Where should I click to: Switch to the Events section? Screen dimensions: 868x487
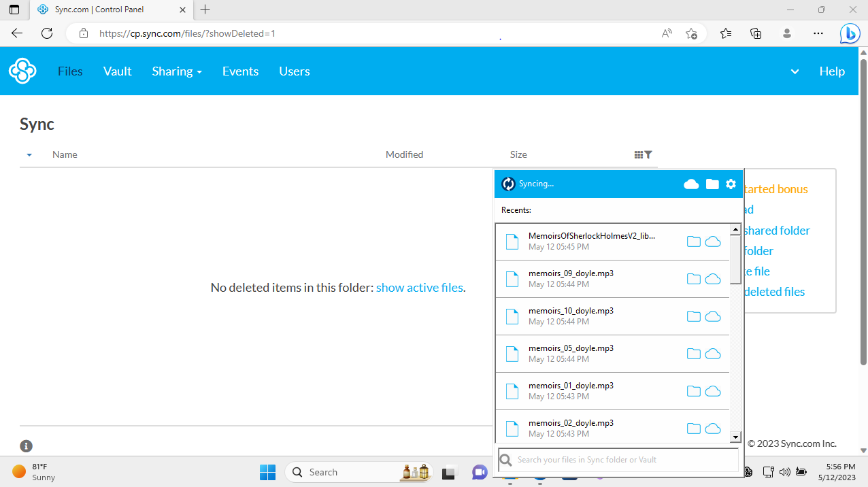pos(240,71)
